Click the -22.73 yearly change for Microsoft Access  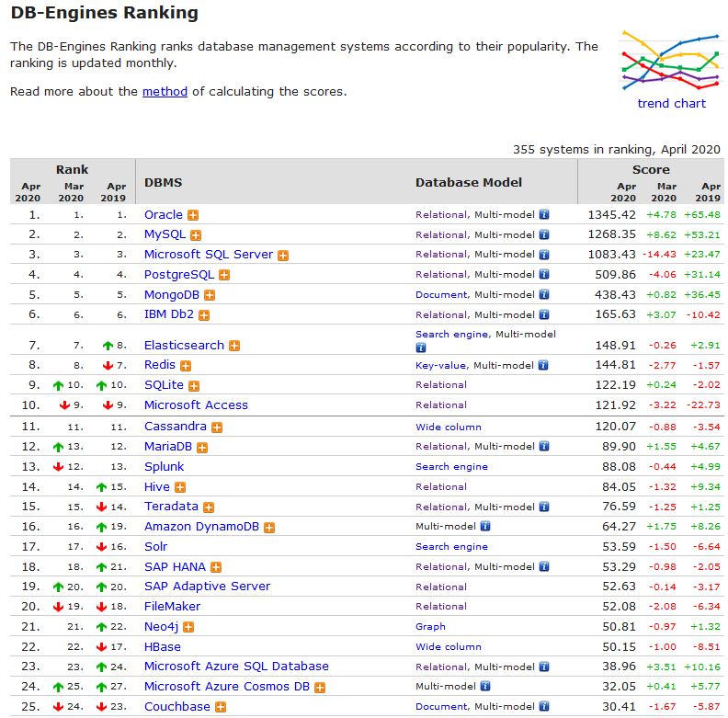coord(703,405)
